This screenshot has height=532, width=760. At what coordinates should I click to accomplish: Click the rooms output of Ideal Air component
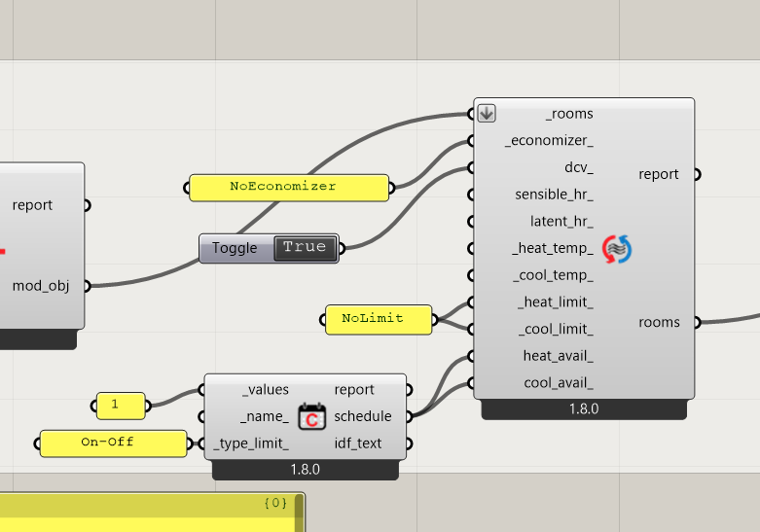pos(659,322)
